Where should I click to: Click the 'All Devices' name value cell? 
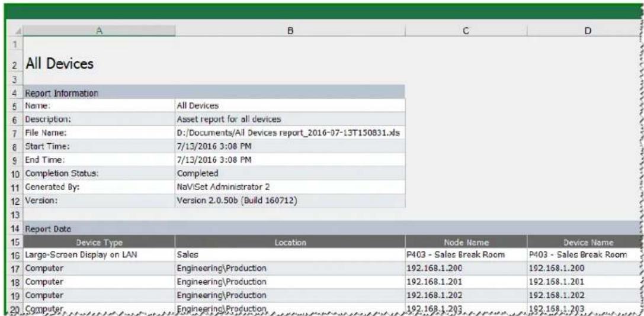[x=290, y=105]
